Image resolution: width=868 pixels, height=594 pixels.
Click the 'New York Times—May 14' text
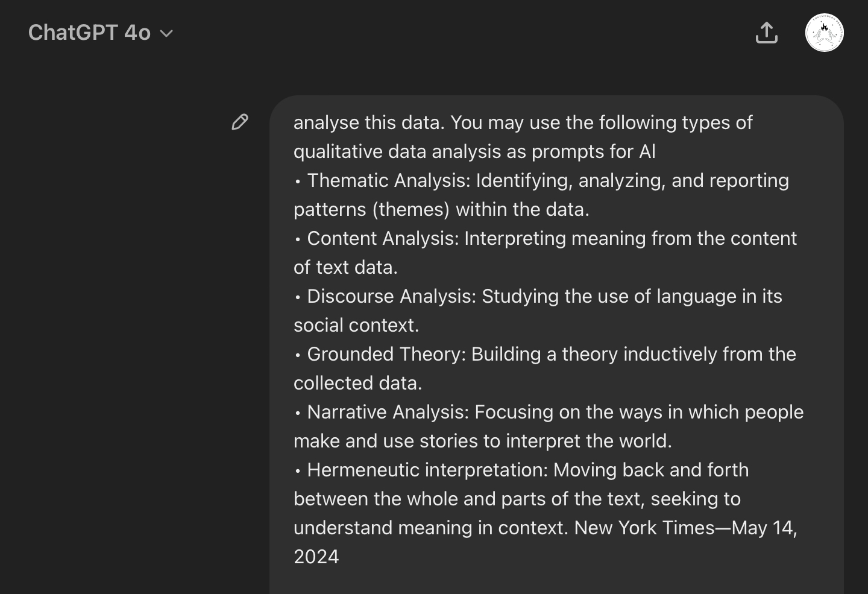[685, 528]
